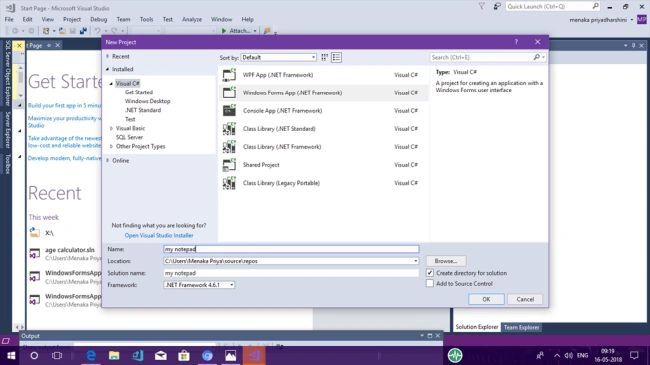Select the Shared Project template icon
This screenshot has width=650, height=365.
[x=229, y=165]
